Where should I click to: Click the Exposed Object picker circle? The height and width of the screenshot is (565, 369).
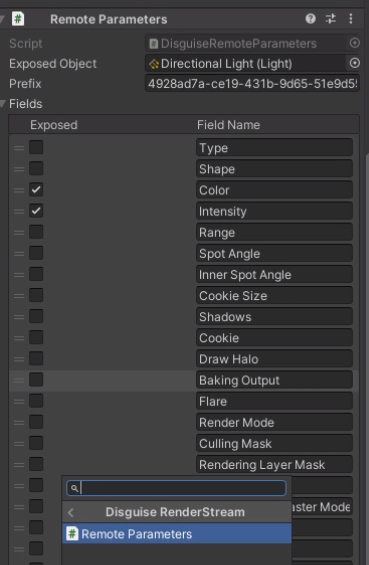point(355,63)
